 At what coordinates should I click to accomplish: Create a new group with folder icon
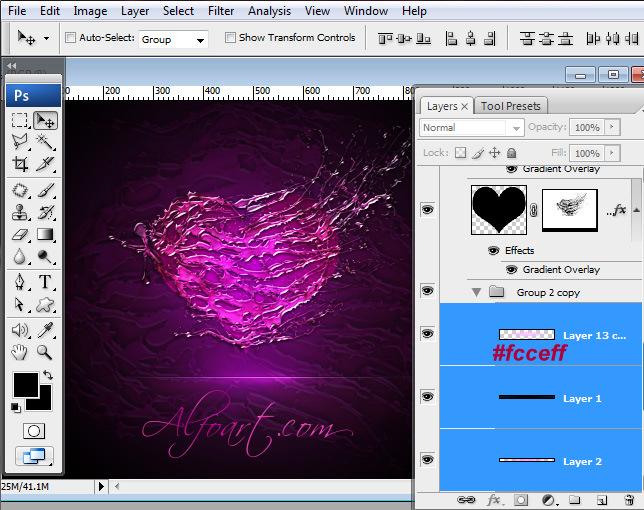[x=575, y=499]
